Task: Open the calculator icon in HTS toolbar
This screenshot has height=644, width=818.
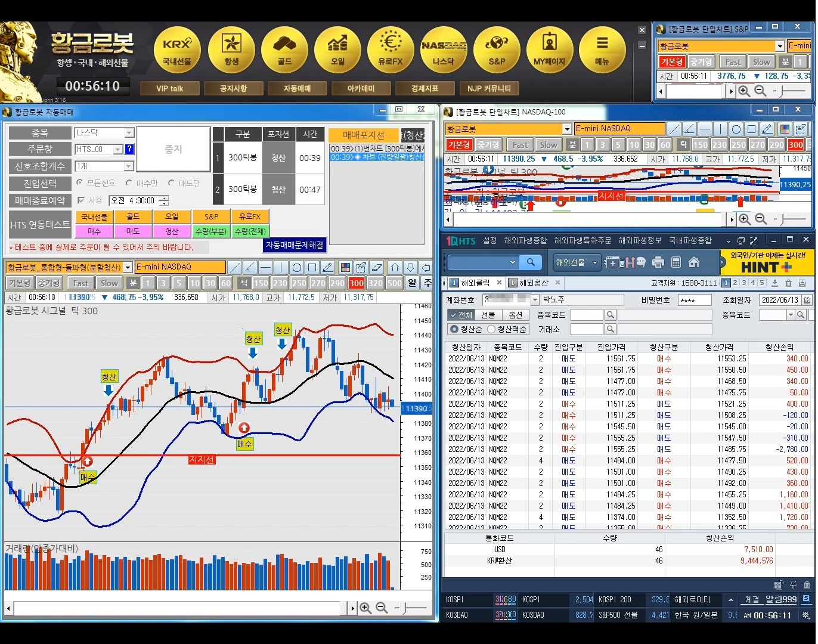Action: pos(676,262)
